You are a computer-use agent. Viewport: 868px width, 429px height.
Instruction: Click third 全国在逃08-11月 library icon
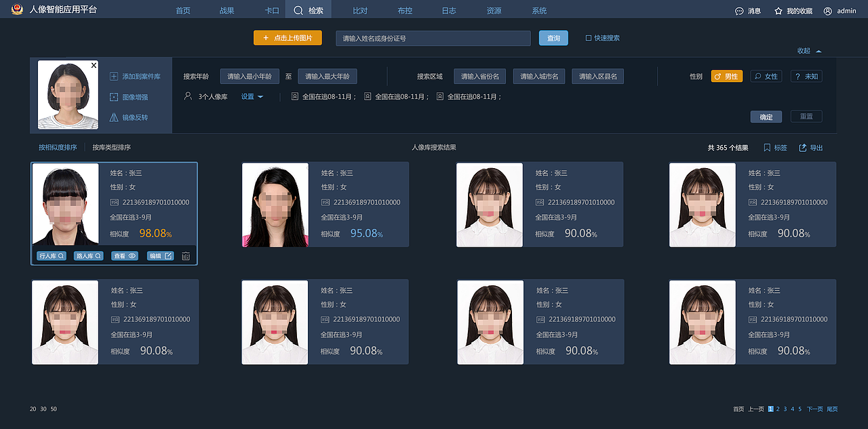(440, 96)
